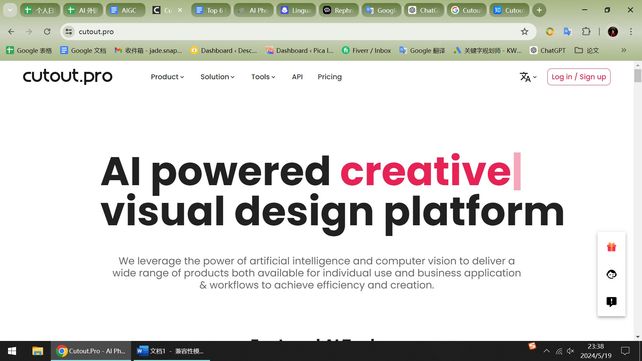This screenshot has height=361, width=642.
Task: Open the 关键字规划师 - KW... bookmark
Action: (x=487, y=50)
